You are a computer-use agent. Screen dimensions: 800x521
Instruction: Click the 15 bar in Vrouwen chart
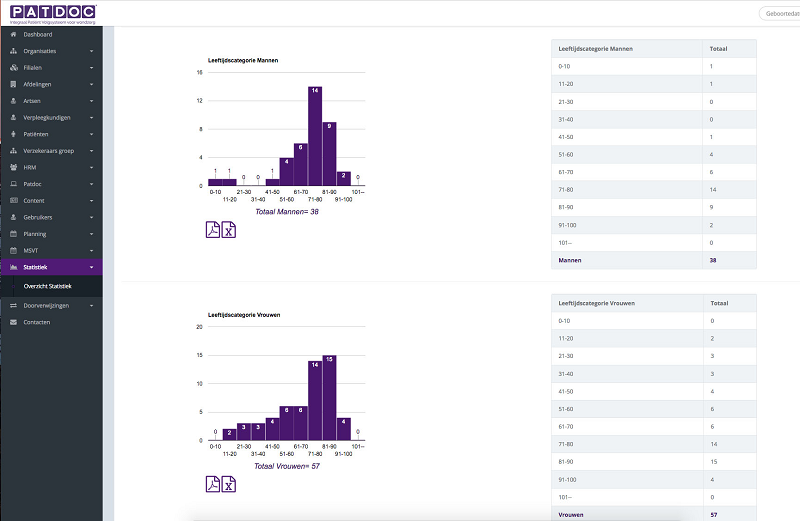pos(329,398)
